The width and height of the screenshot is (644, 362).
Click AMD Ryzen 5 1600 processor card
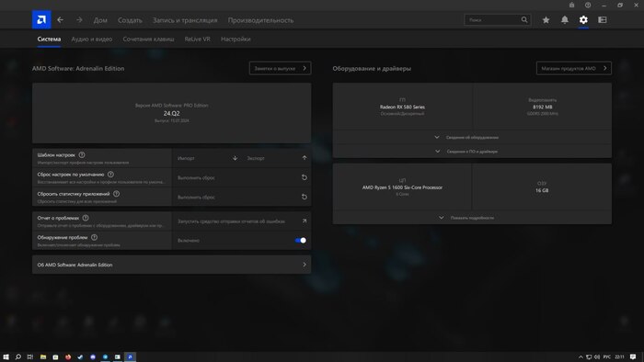point(403,187)
